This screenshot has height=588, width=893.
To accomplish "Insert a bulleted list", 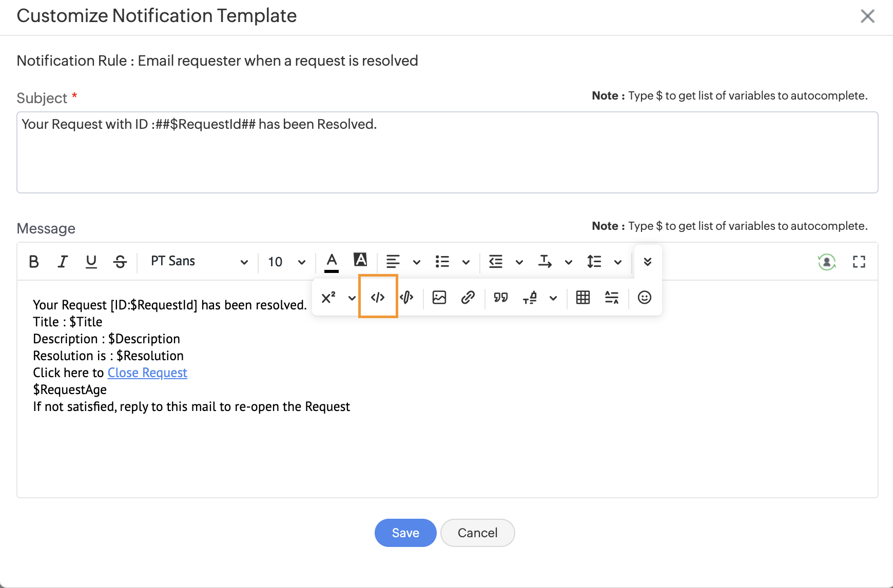I will [442, 262].
